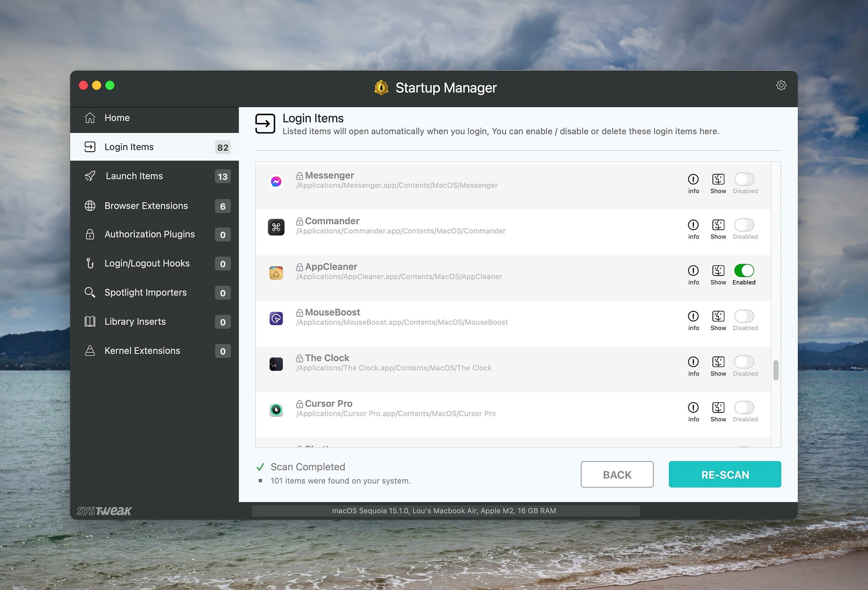Click The Clock info icon

[693, 362]
